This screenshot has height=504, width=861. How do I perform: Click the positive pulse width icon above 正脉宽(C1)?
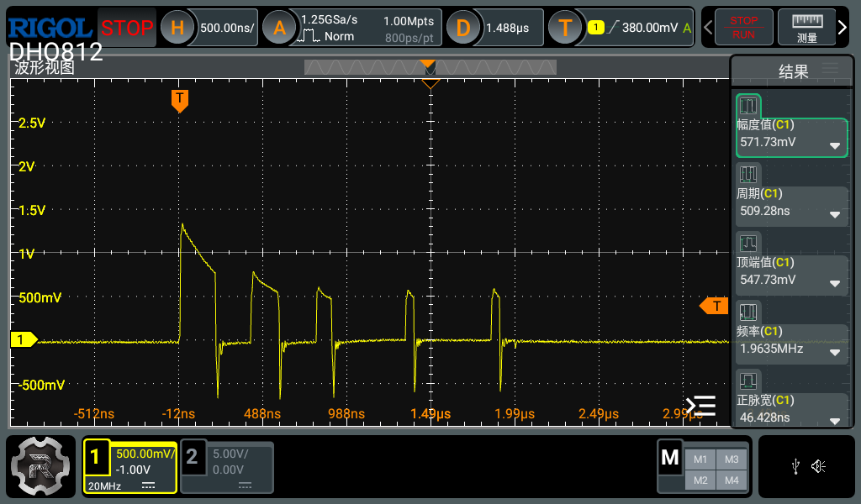tap(748, 381)
